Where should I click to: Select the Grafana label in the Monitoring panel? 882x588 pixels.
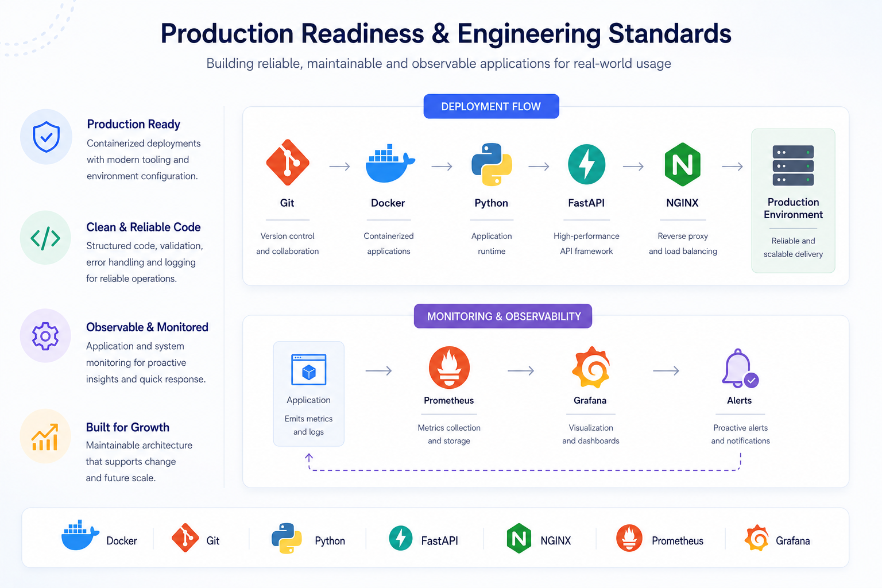[x=590, y=400]
